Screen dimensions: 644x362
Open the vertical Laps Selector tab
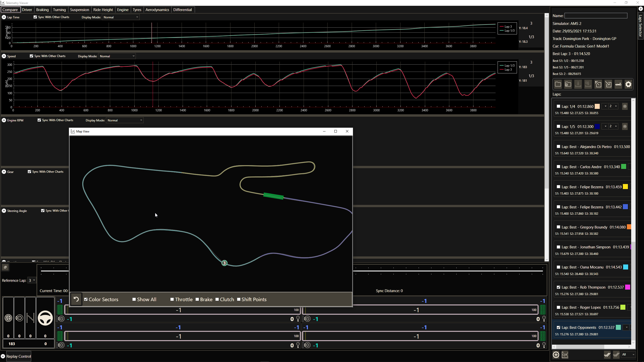641,26
